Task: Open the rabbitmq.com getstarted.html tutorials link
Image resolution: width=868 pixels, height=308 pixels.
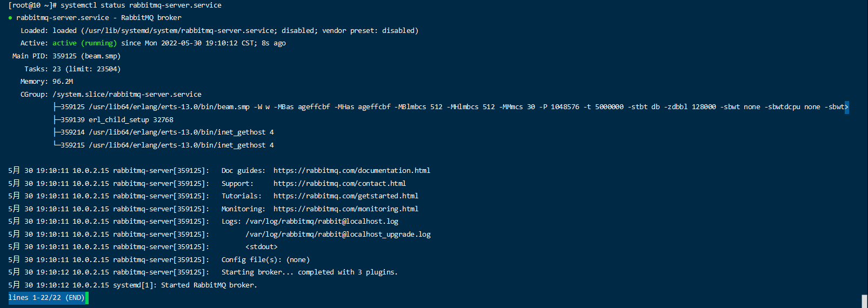Action: pyautogui.click(x=345, y=196)
